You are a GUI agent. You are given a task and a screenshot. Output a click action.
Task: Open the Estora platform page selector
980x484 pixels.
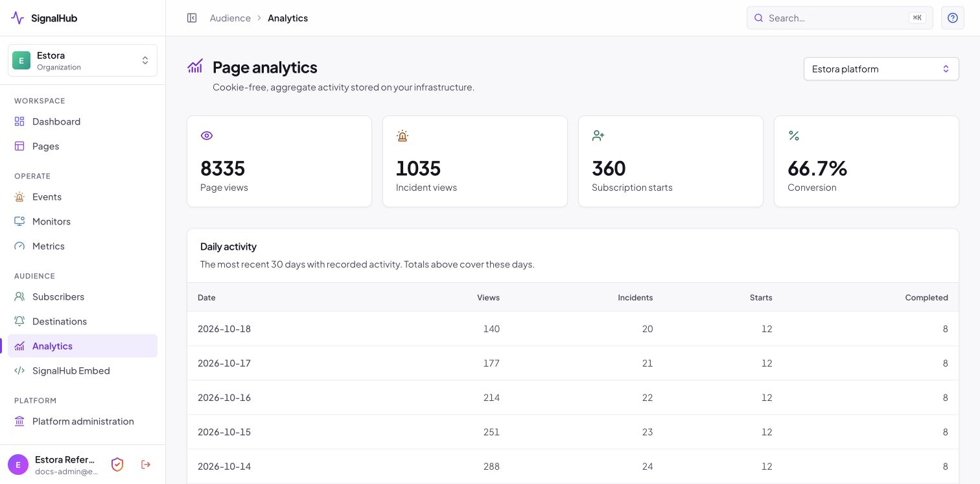[x=881, y=69]
